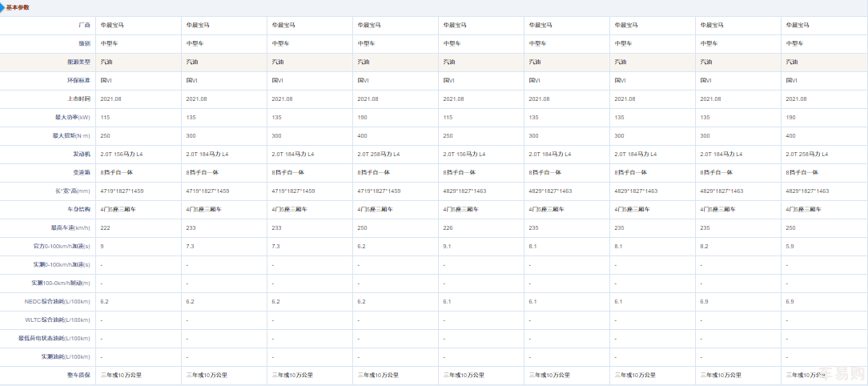Image resolution: width=868 pixels, height=386 pixels.
Task: Select 6.2 in the 官方0-100km/h加速 row
Action: pyautogui.click(x=361, y=247)
